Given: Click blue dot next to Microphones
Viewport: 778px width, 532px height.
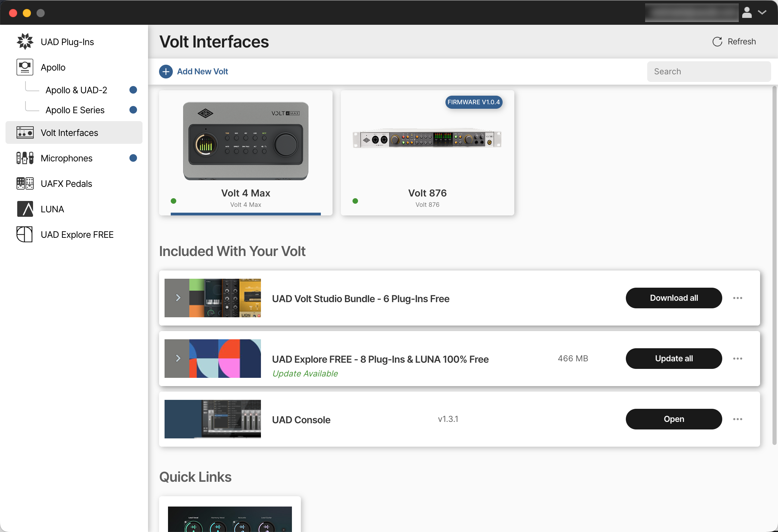Looking at the screenshot, I should (133, 158).
